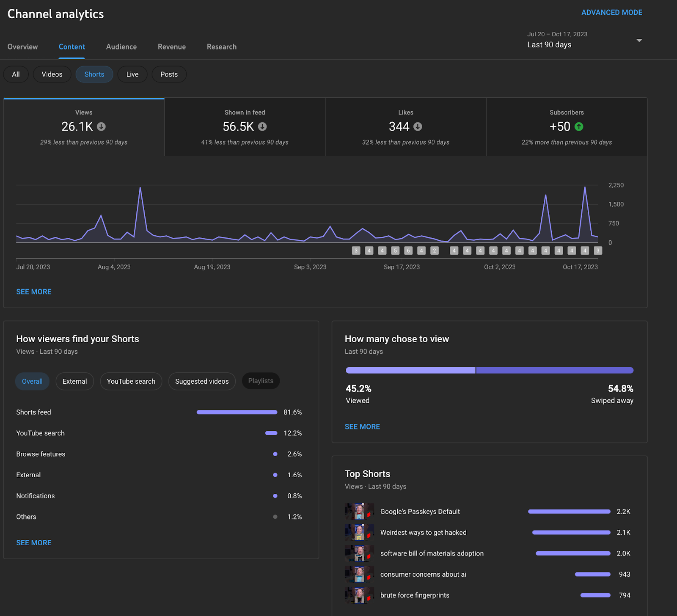Click the 54.8% Swiped away value
Viewport: 677px width, 616px height.
pos(621,388)
